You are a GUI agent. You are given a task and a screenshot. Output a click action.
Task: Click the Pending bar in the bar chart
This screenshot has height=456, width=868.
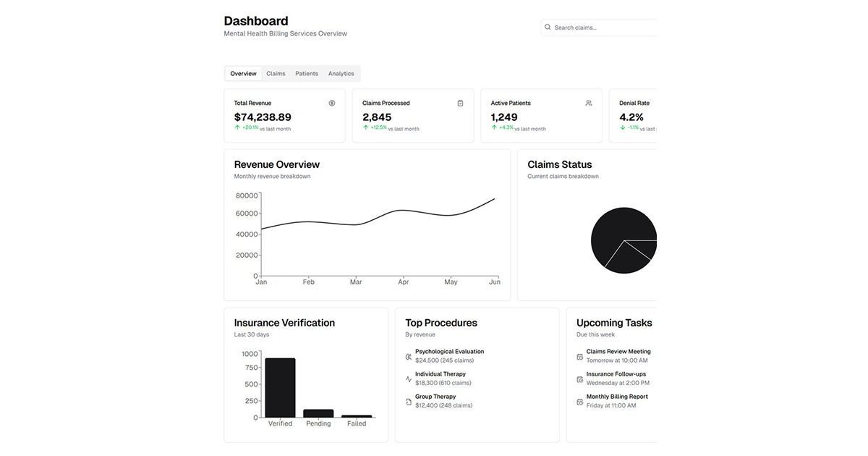pyautogui.click(x=318, y=413)
